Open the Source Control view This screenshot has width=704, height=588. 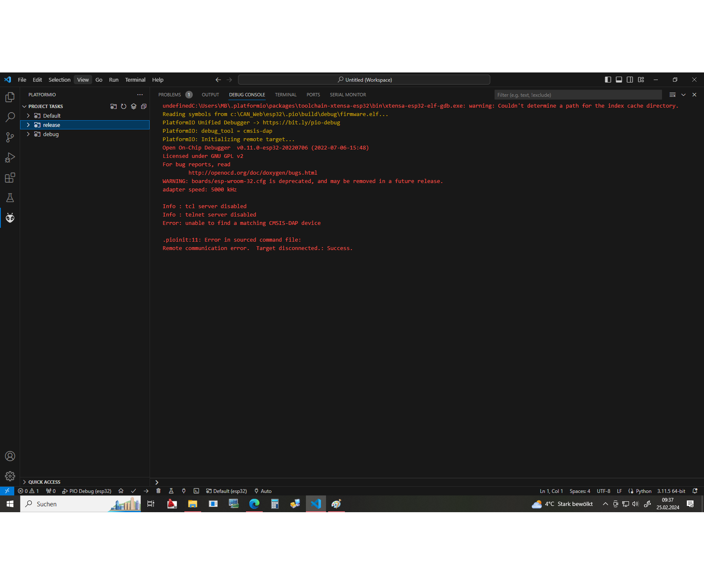pos(10,137)
